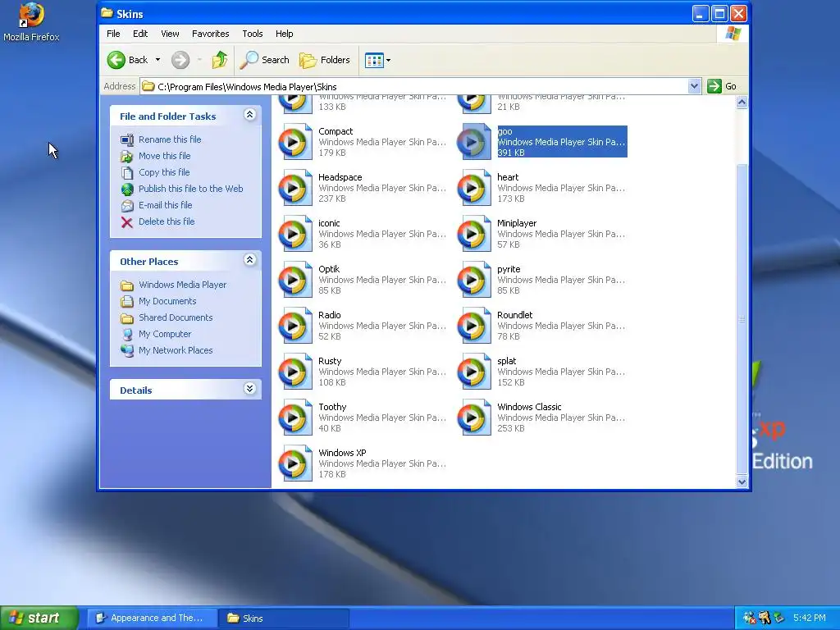Select the goo skin file icon
Image resolution: width=840 pixels, height=630 pixels.
474,142
